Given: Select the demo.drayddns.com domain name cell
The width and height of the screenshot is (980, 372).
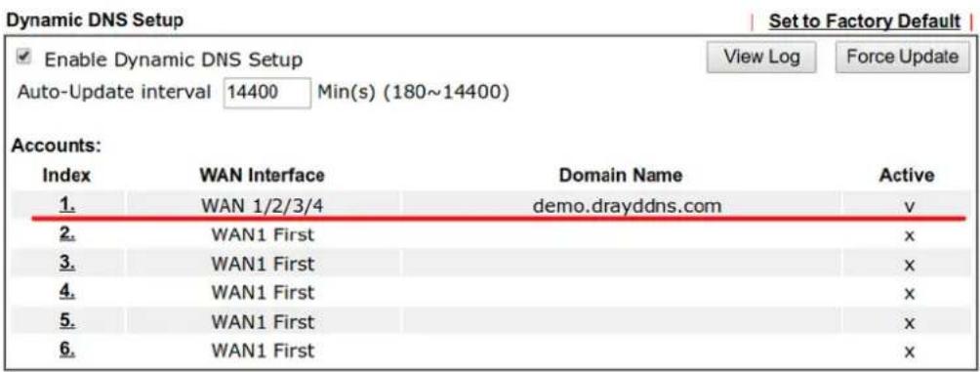Looking at the screenshot, I should point(627,205).
